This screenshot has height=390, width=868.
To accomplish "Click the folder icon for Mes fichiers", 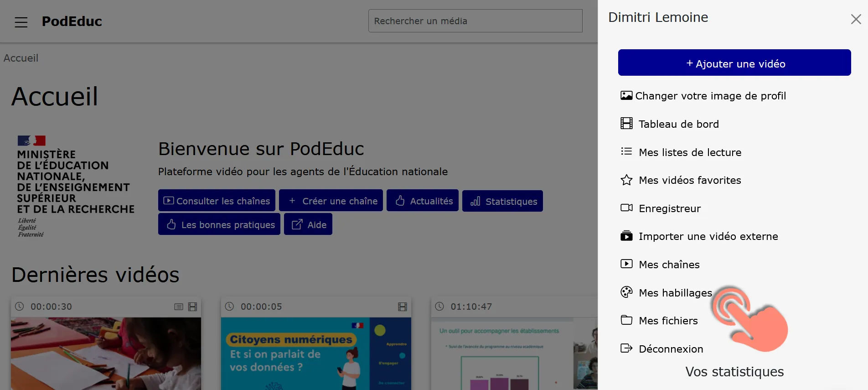I will click(626, 320).
